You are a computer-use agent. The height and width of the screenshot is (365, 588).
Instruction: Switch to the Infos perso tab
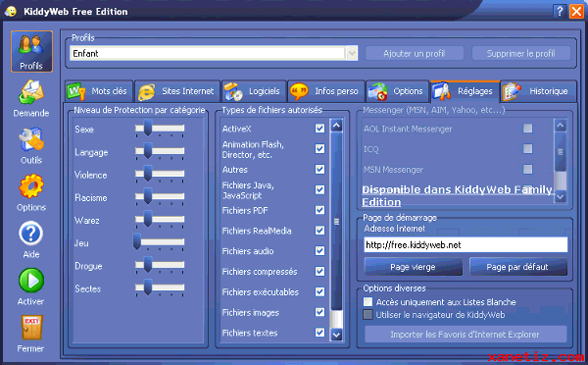click(326, 91)
